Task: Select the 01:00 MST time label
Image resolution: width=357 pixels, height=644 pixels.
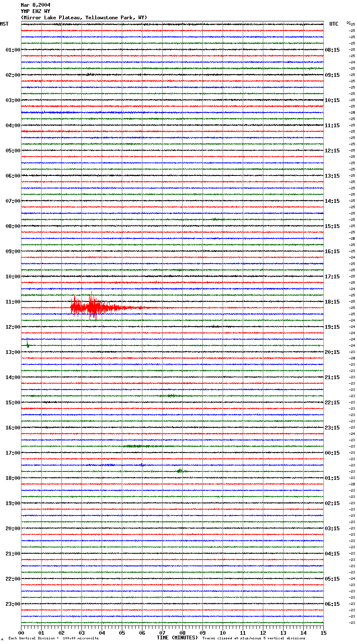Action: pos(13,50)
